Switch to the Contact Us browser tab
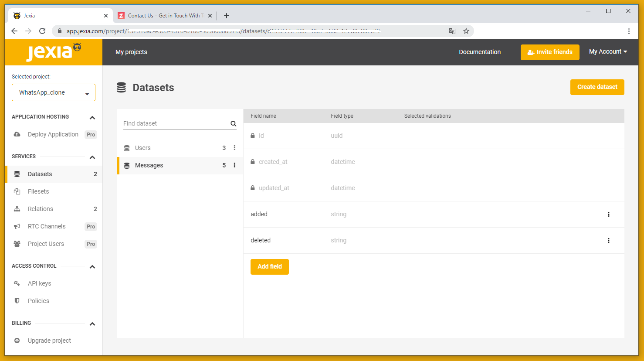 tap(165, 16)
